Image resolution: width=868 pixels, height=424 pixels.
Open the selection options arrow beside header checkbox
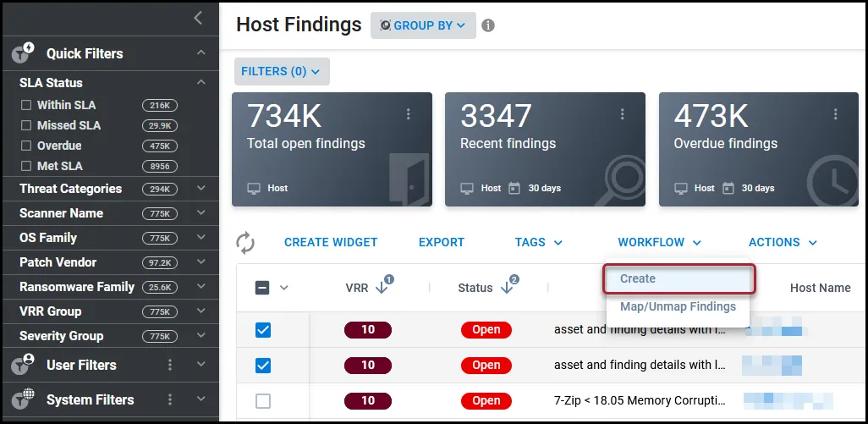284,288
